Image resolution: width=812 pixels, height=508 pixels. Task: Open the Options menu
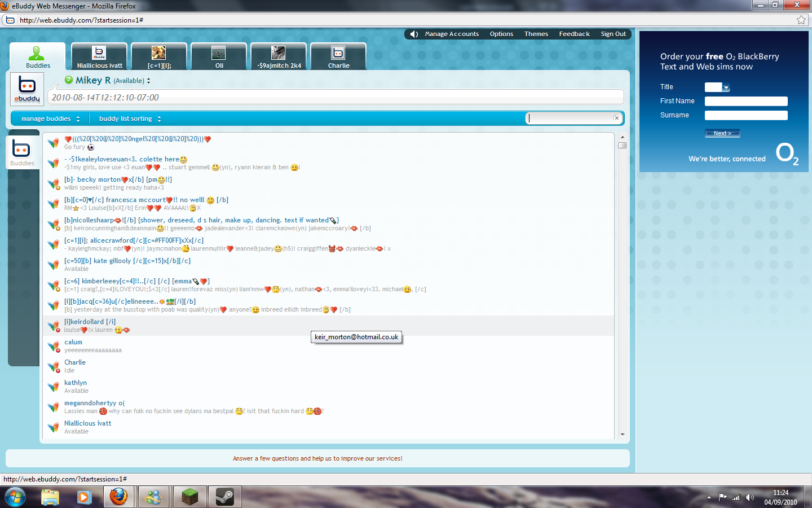pyautogui.click(x=501, y=34)
